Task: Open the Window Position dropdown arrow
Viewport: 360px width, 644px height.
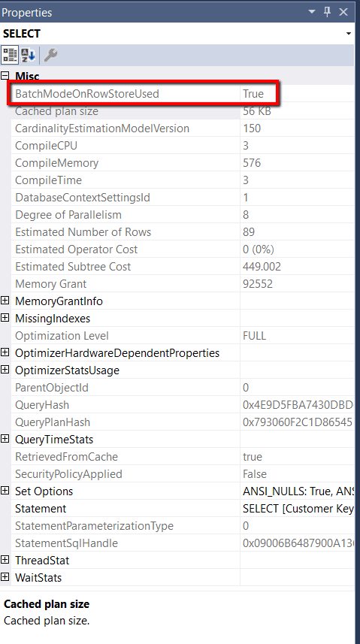Action: tap(313, 12)
